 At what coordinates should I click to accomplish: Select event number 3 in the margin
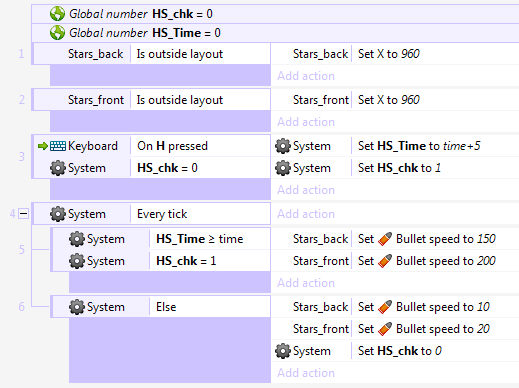[21, 157]
